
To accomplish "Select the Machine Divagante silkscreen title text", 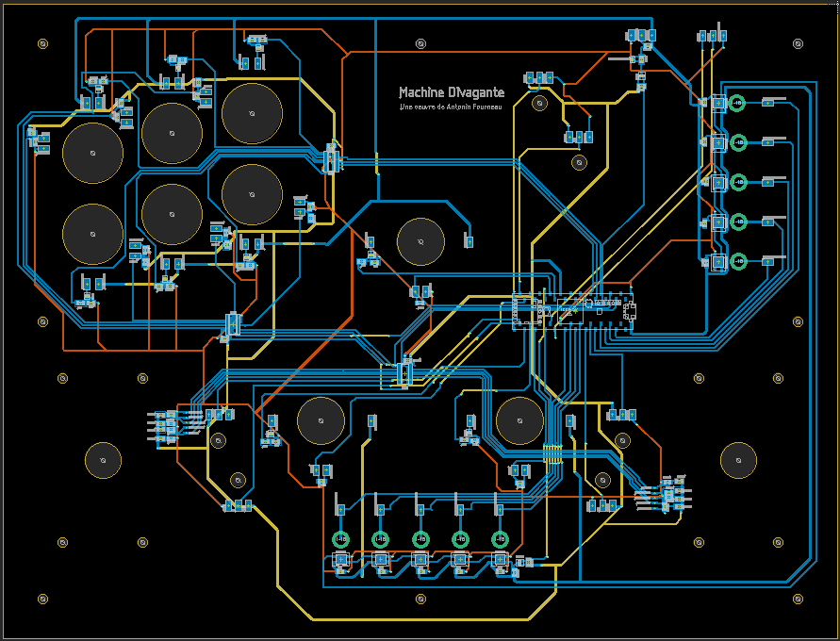I will pos(452,92).
